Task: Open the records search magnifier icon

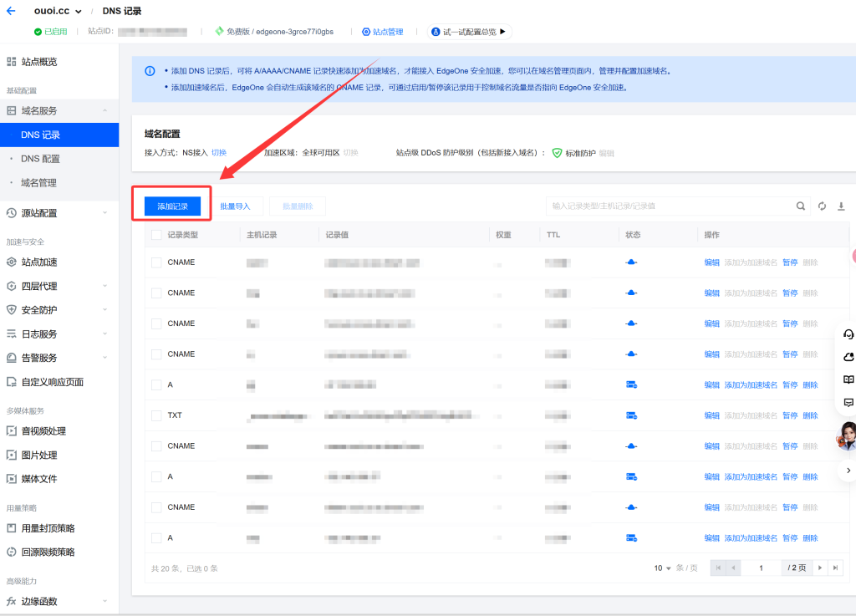Action: pos(800,205)
